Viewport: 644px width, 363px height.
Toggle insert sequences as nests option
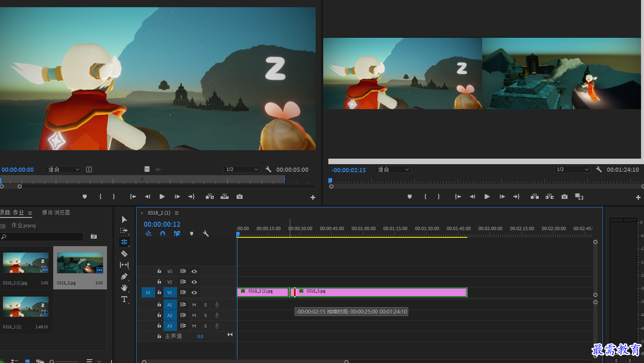coord(148,234)
